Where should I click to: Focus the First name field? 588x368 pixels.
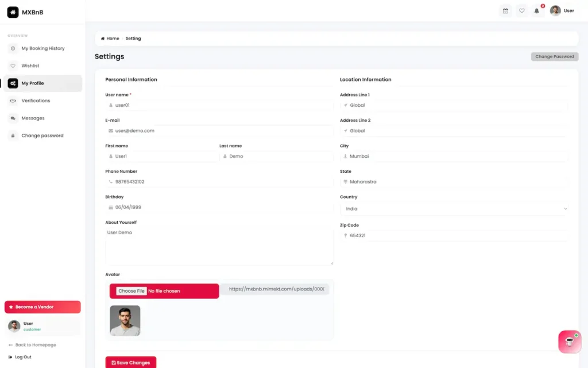tap(161, 156)
